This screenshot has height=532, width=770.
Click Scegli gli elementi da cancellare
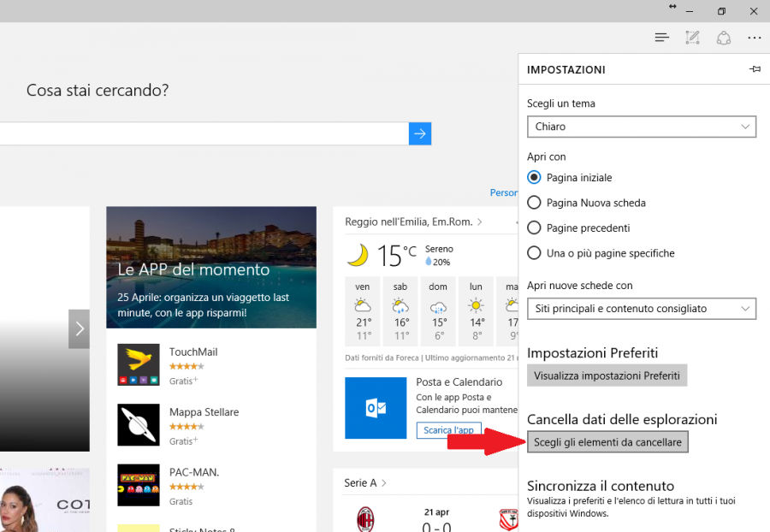pos(607,442)
